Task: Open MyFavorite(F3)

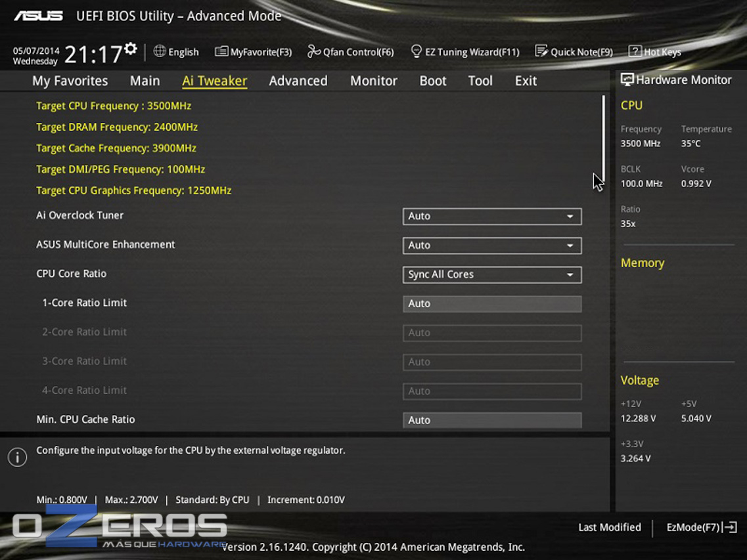Action: (x=261, y=52)
